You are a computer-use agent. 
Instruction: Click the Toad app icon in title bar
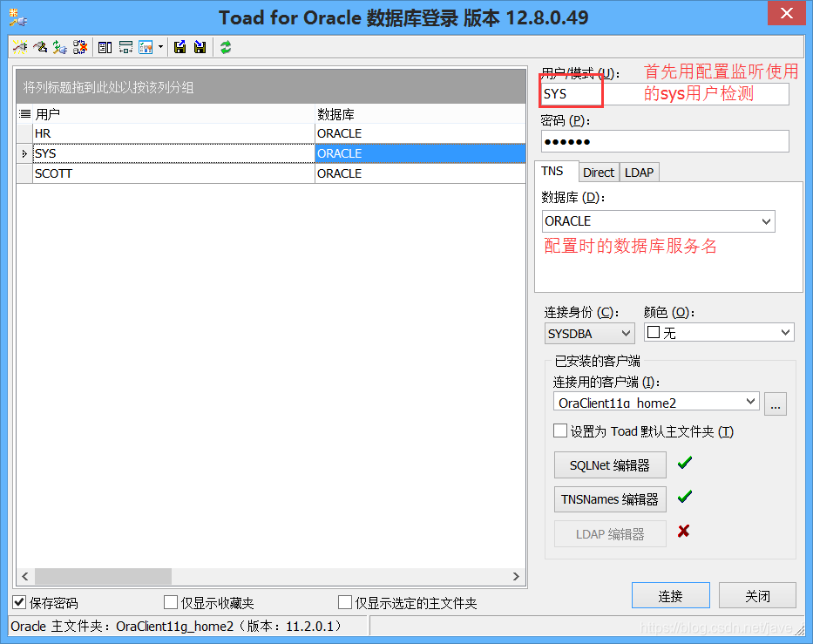pyautogui.click(x=17, y=18)
